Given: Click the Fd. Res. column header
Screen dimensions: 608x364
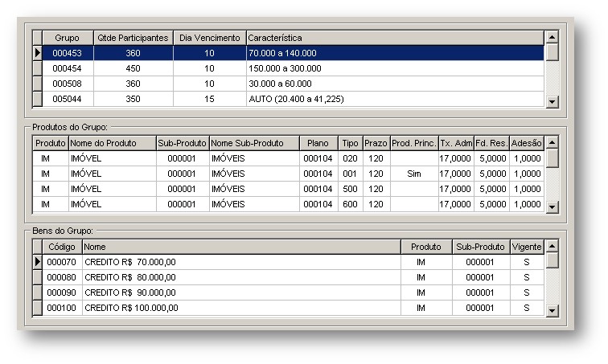Looking at the screenshot, I should (x=491, y=143).
